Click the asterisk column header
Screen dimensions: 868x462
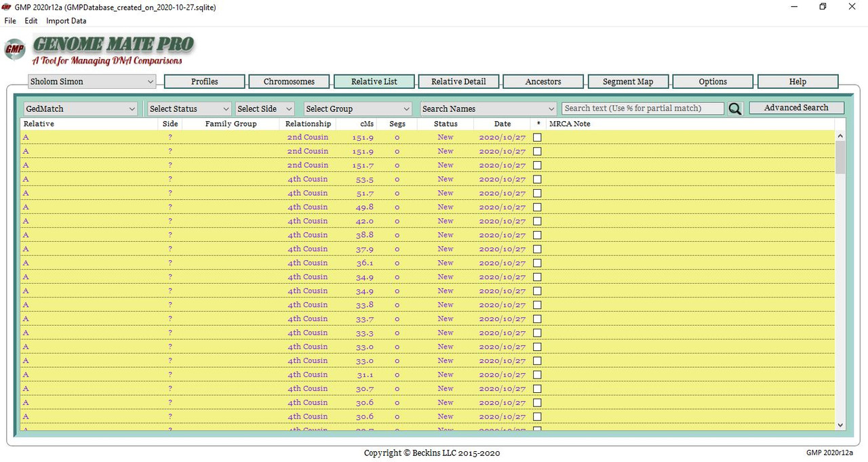tap(538, 124)
